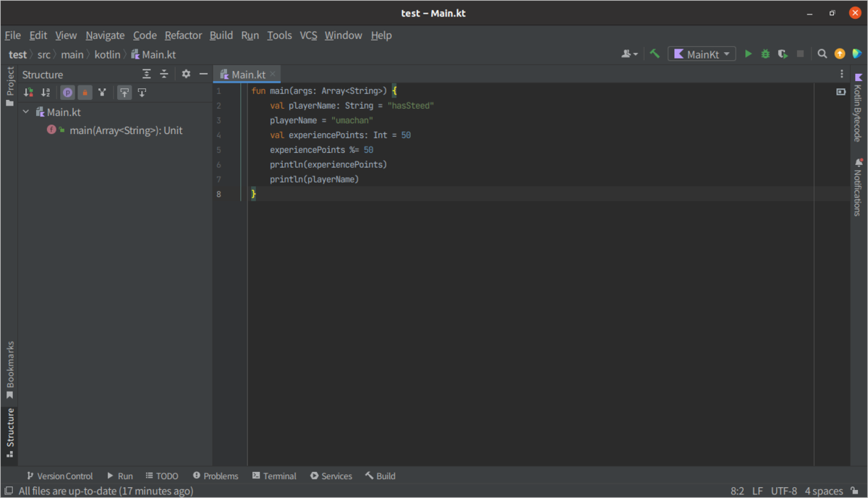The height and width of the screenshot is (498, 868).
Task: Click the reader mode icon in editor
Action: [x=841, y=92]
